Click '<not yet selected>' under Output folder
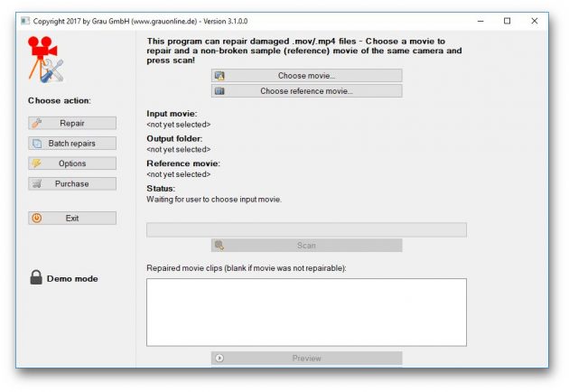Screen dimensions: 569x392 pyautogui.click(x=179, y=150)
